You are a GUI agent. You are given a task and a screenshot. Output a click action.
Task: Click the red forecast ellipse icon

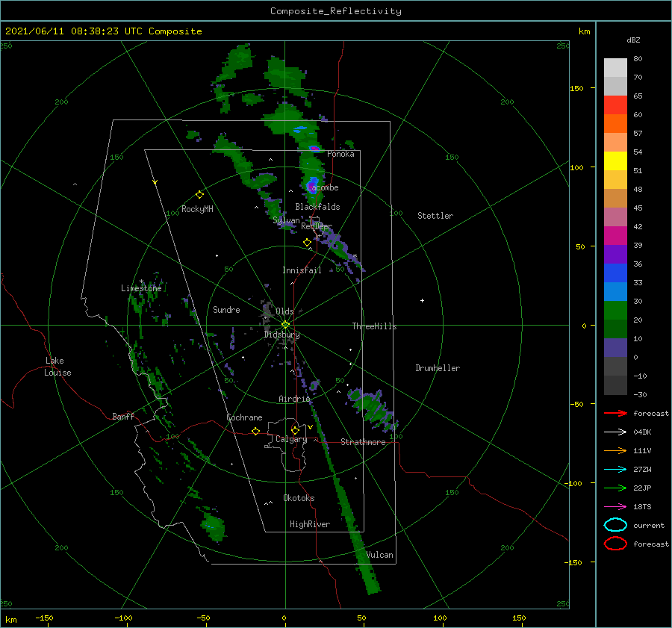click(615, 544)
